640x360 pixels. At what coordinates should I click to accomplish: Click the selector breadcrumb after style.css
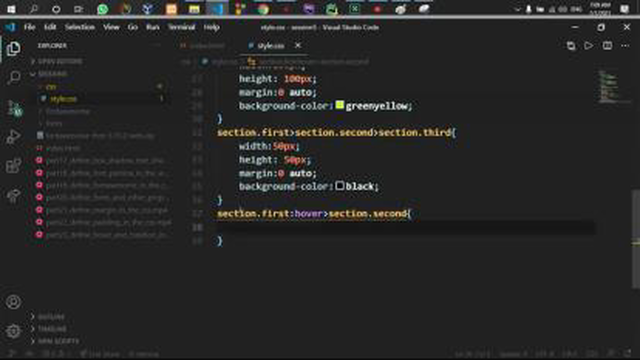(309, 62)
